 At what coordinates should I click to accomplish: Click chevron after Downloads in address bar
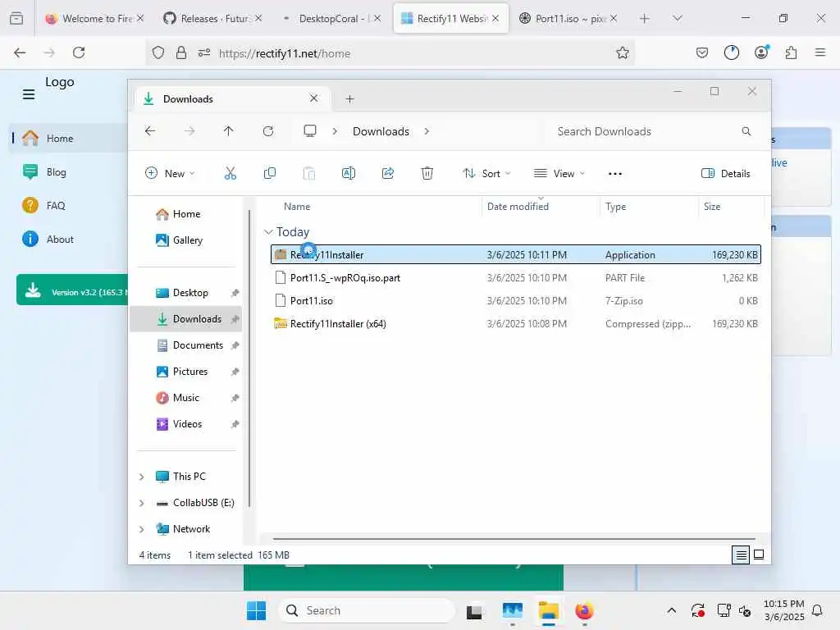coord(427,131)
